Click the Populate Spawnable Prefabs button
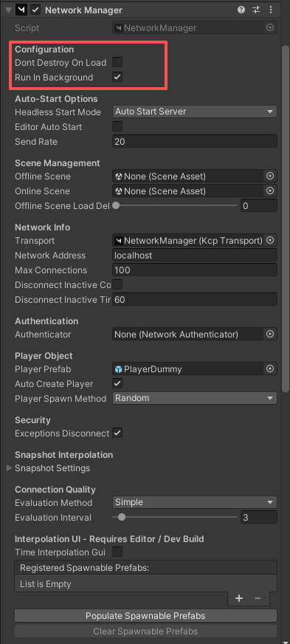This screenshot has height=644, width=290. [145, 616]
